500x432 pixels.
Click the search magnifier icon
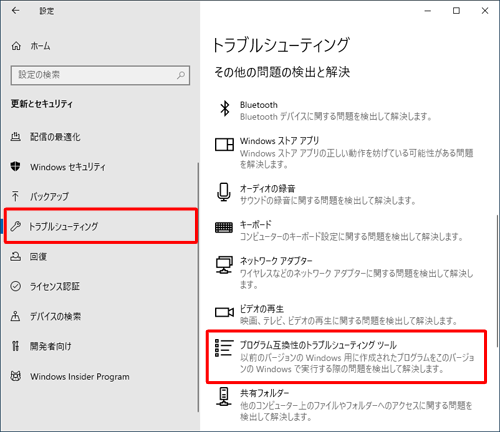tap(181, 75)
